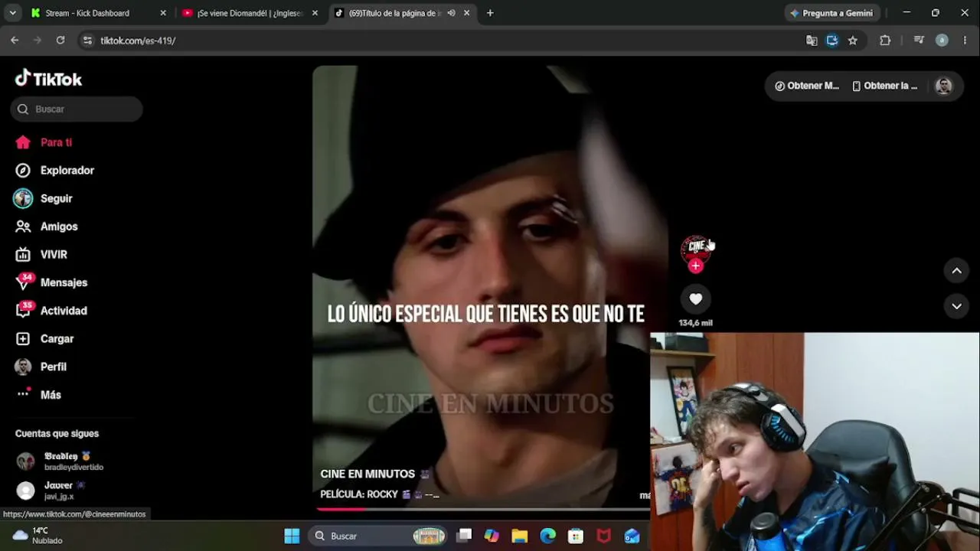This screenshot has height=551, width=980.
Task: Open Microsoft Store from the taskbar
Action: pyautogui.click(x=576, y=536)
